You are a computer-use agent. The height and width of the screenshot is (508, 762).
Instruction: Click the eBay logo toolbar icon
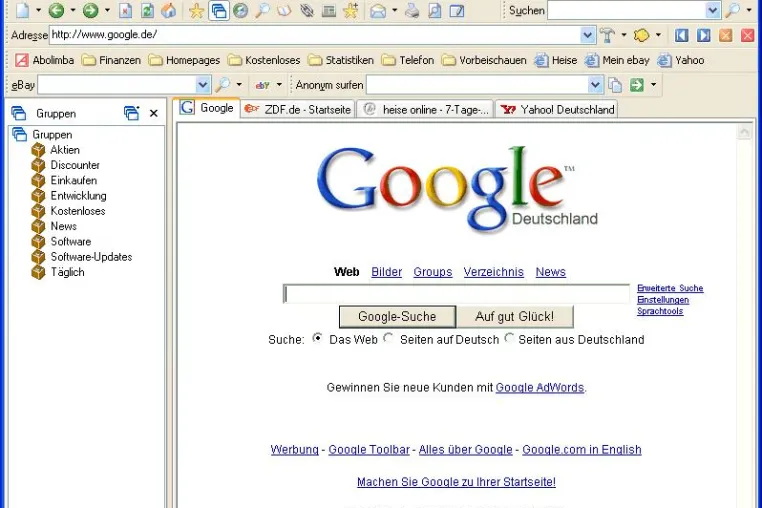262,85
